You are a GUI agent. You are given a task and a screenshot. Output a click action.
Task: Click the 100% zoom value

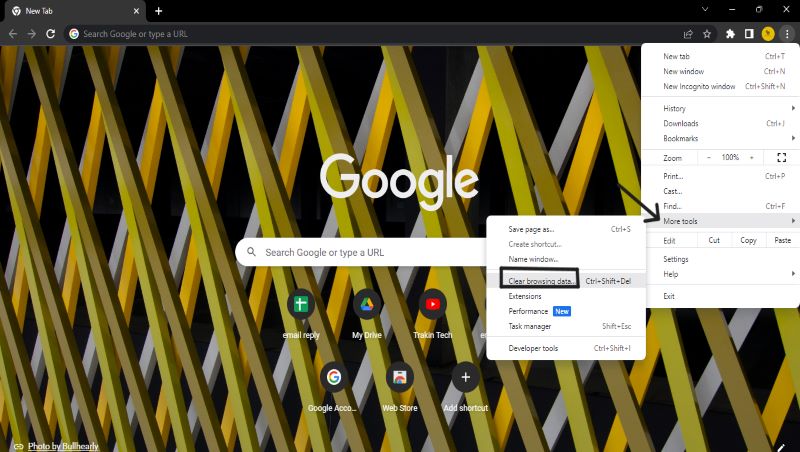point(730,158)
